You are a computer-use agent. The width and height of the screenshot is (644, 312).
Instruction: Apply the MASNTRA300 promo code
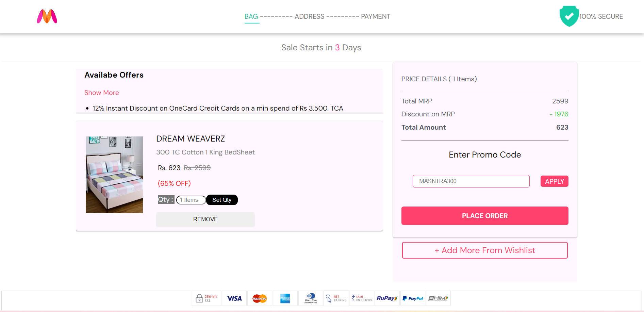[554, 181]
